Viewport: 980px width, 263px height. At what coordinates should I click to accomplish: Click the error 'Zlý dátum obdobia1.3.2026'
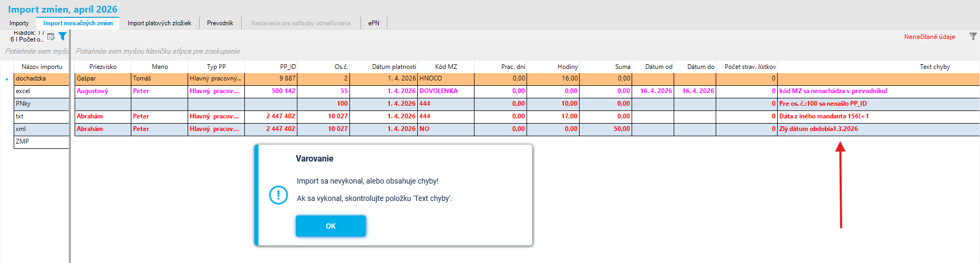pyautogui.click(x=818, y=129)
